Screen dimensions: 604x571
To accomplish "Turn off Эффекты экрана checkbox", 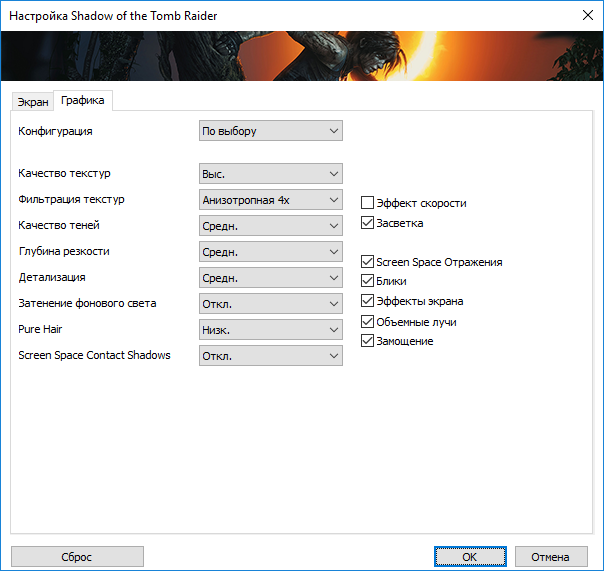I will pos(368,301).
